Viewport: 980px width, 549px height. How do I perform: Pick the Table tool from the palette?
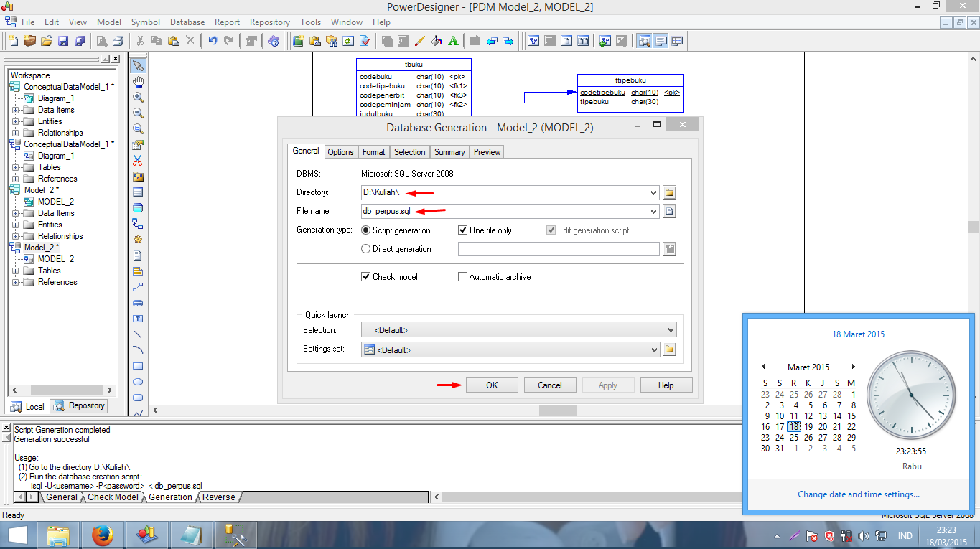coord(137,191)
